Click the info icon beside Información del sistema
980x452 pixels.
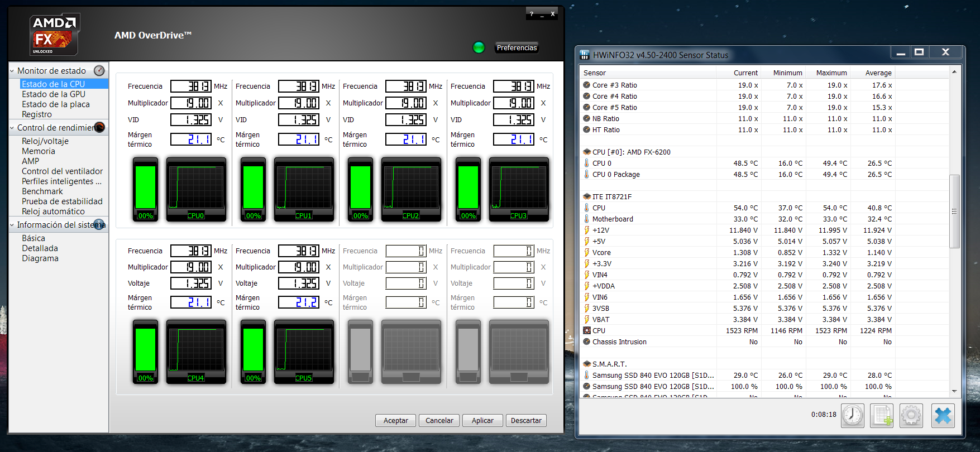click(99, 224)
